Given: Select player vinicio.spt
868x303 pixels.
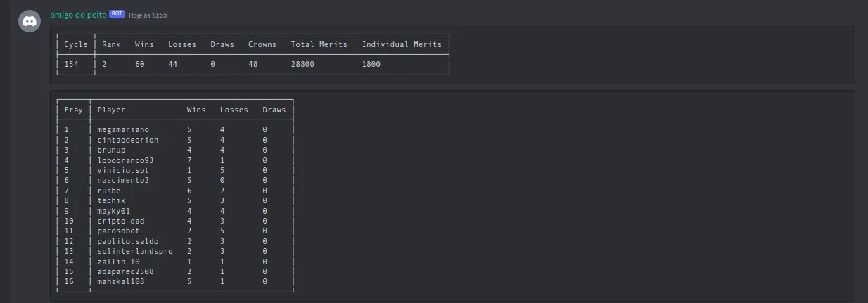Looking at the screenshot, I should pos(123,170).
